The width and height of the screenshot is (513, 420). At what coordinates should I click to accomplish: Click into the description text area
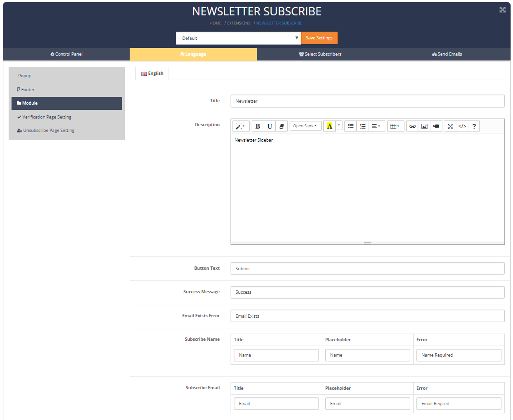(367, 187)
